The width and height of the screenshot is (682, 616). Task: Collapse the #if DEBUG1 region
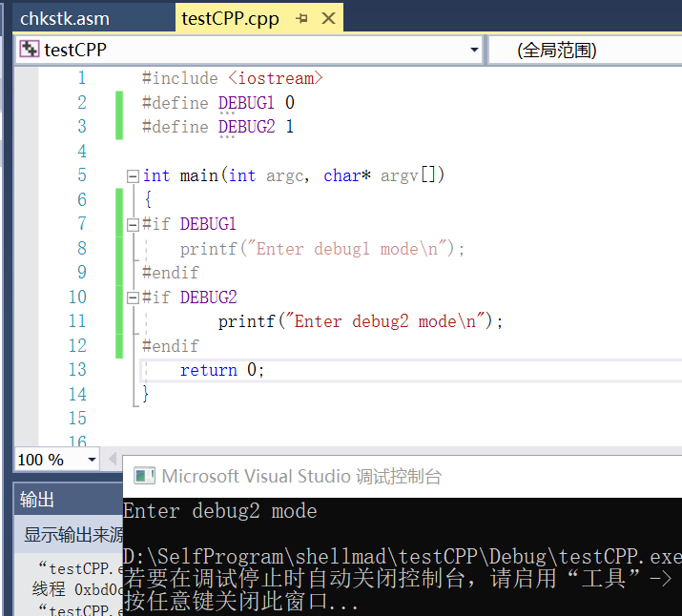133,225
